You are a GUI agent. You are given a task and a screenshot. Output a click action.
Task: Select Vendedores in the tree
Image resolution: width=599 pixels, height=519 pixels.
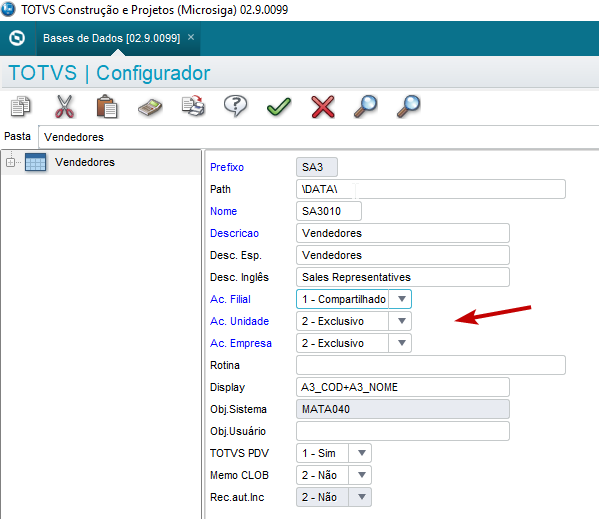pyautogui.click(x=85, y=162)
